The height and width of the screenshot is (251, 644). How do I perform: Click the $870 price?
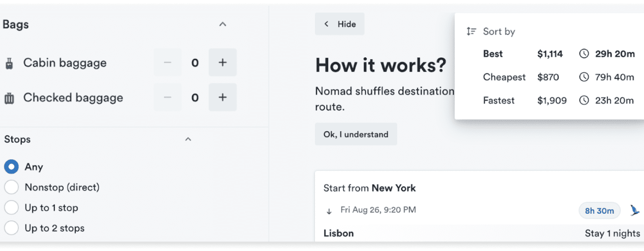click(548, 77)
